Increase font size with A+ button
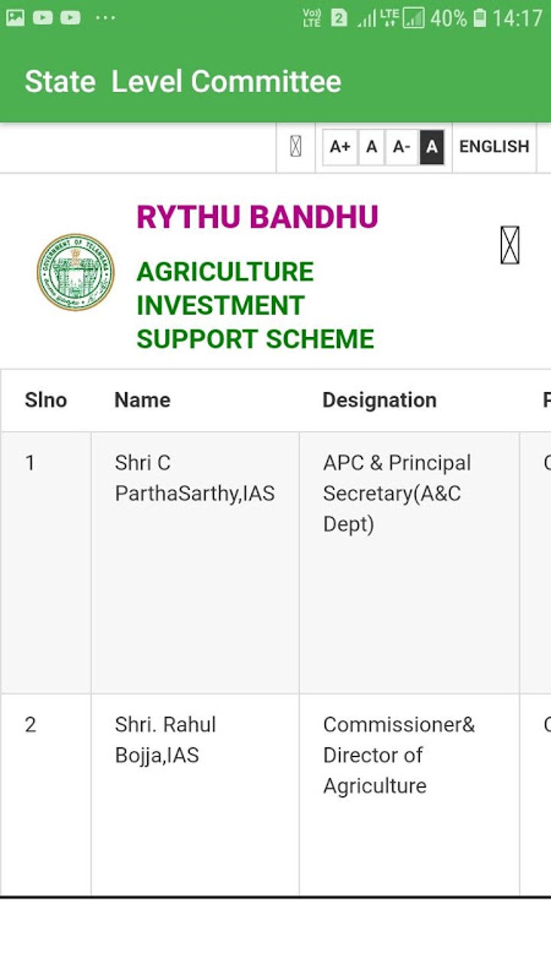This screenshot has height=980, width=551. pyautogui.click(x=340, y=146)
